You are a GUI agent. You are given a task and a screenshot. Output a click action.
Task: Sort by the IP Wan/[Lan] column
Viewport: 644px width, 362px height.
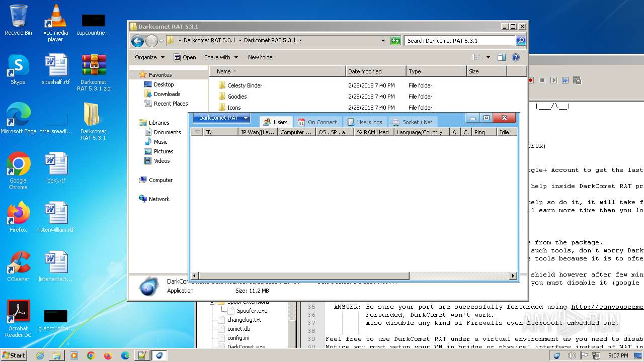pos(257,132)
